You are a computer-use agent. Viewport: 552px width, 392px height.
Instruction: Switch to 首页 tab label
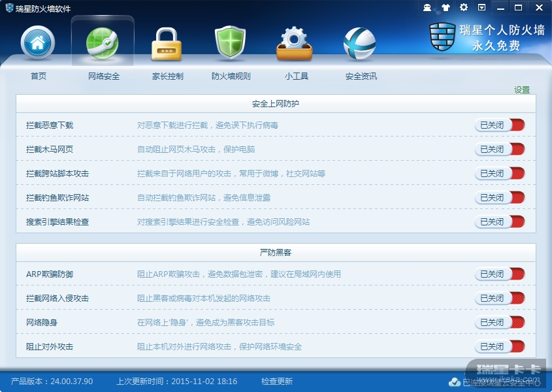pos(39,76)
